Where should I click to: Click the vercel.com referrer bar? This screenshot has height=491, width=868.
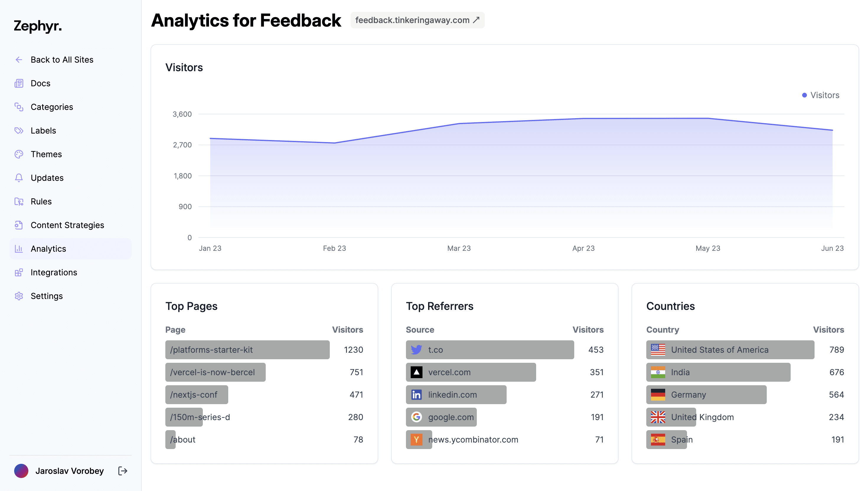point(470,372)
